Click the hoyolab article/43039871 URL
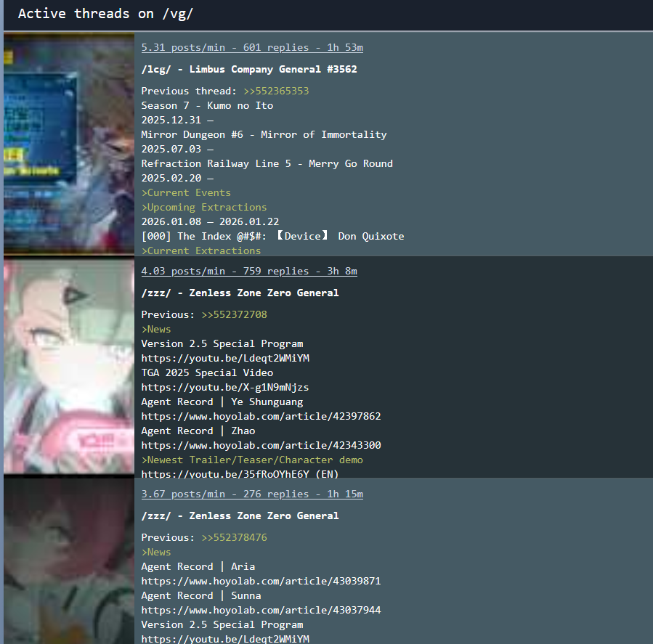This screenshot has height=644, width=653. (x=261, y=581)
